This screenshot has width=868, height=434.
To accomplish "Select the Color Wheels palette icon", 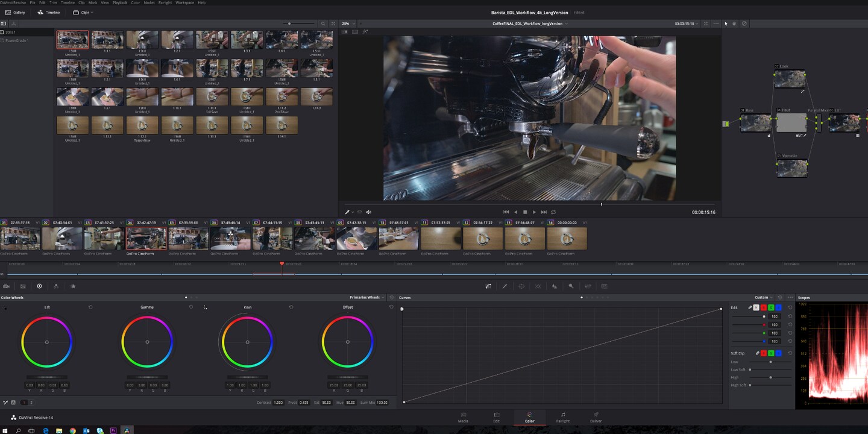I will pyautogui.click(x=39, y=286).
